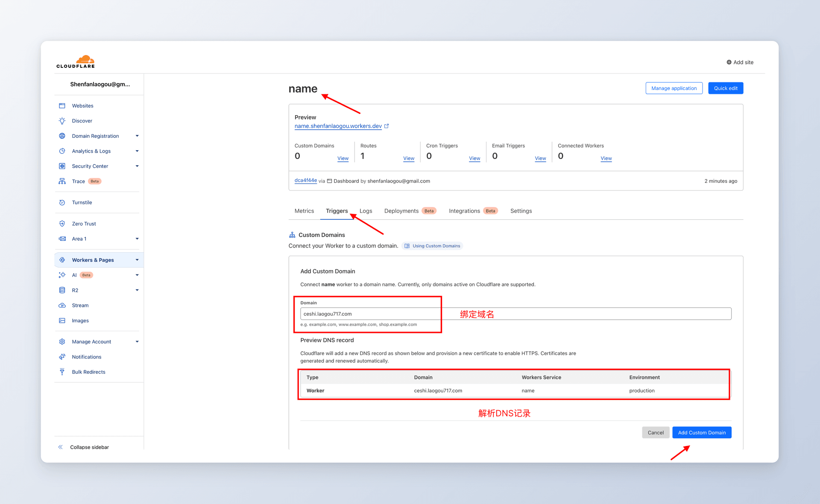Click the R2 storage icon
The height and width of the screenshot is (504, 820).
[62, 290]
